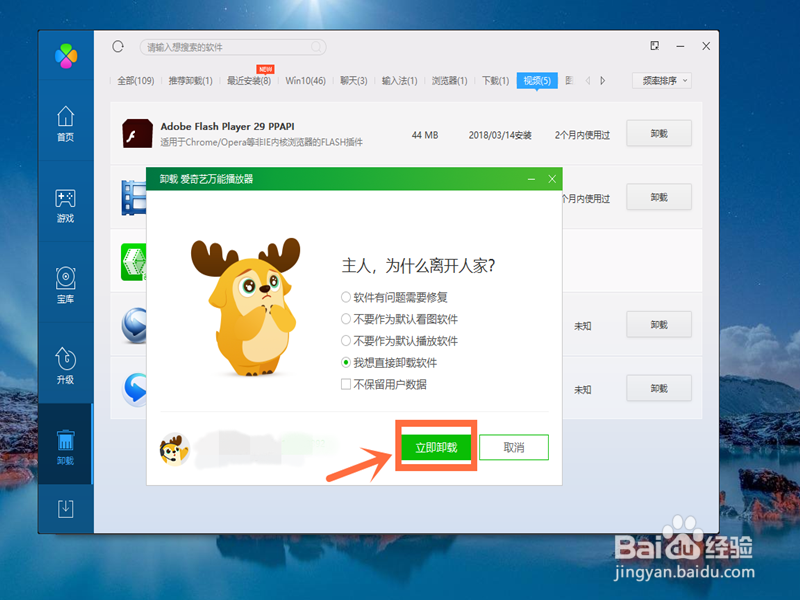The image size is (800, 600).
Task: Switch to the 下载(1) tab
Action: (495, 81)
